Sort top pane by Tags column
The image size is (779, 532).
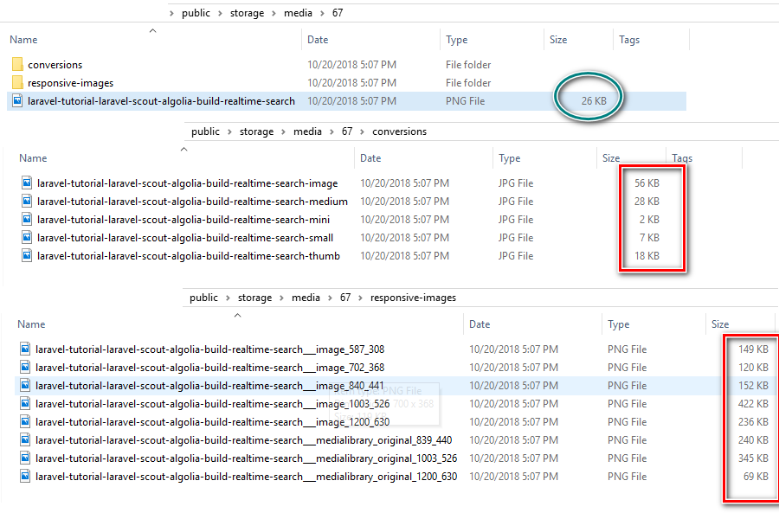[x=629, y=40]
